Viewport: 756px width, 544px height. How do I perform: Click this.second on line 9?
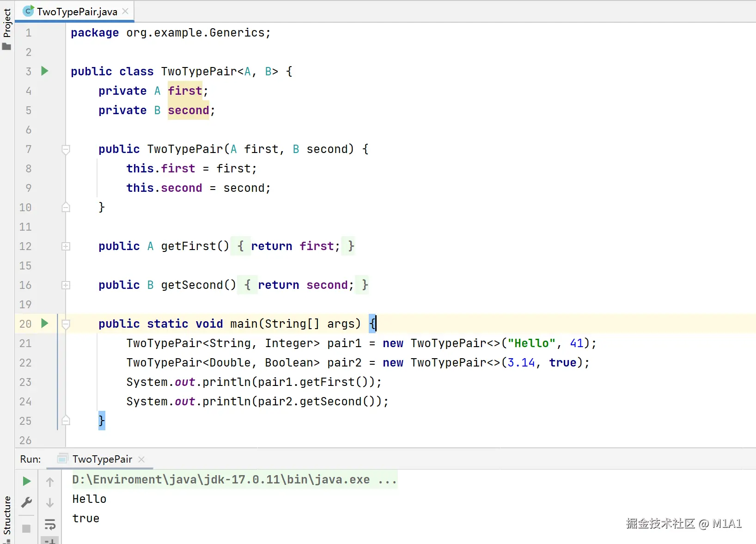click(x=164, y=188)
